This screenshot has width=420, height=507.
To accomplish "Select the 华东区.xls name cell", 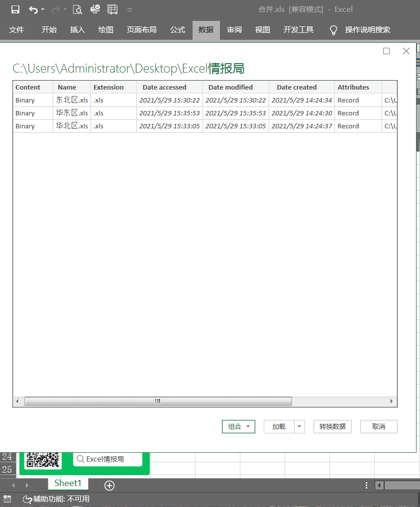I will 72,113.
